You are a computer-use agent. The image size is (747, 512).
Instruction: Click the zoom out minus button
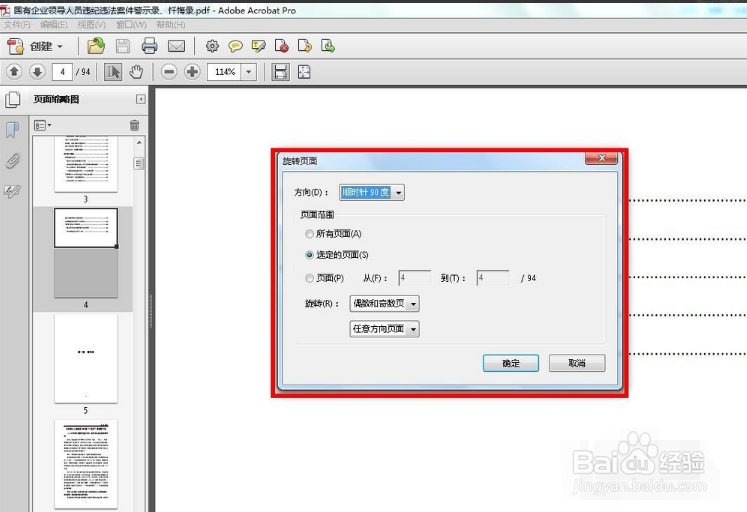[x=169, y=72]
